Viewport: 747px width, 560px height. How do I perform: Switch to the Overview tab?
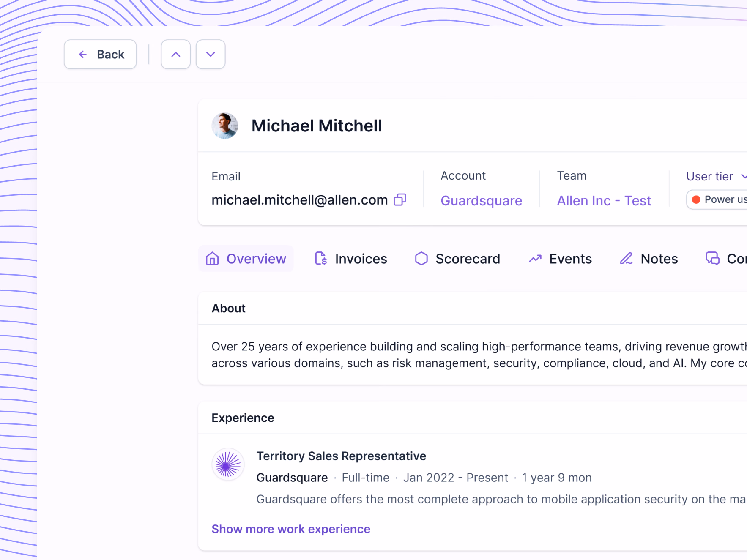[x=246, y=259]
